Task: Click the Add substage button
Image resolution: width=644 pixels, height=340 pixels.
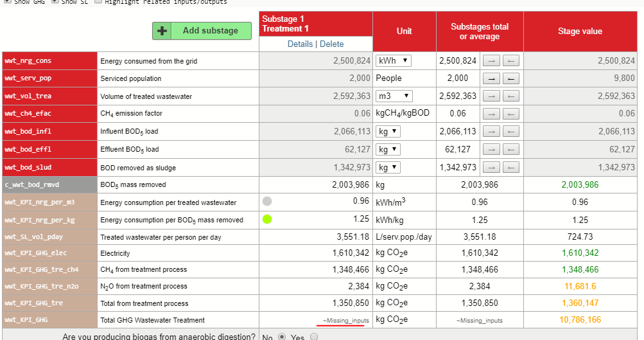Action: [x=202, y=31]
